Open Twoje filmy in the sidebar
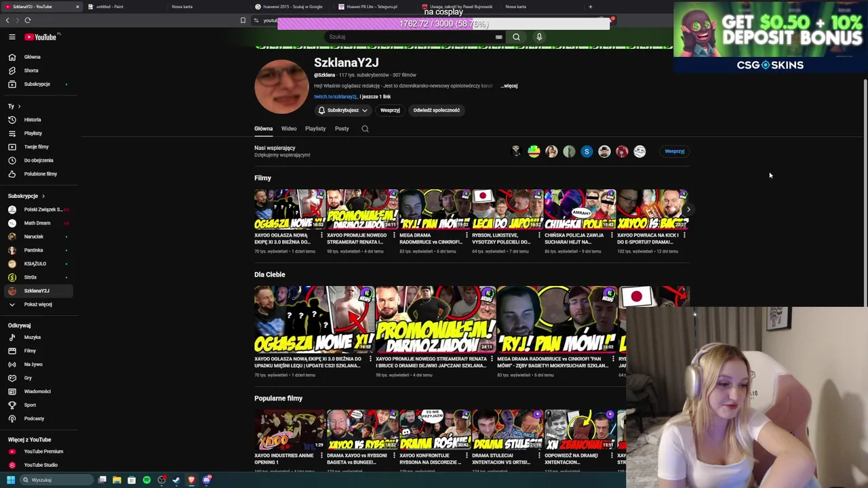The width and height of the screenshot is (868, 488). coord(37,146)
